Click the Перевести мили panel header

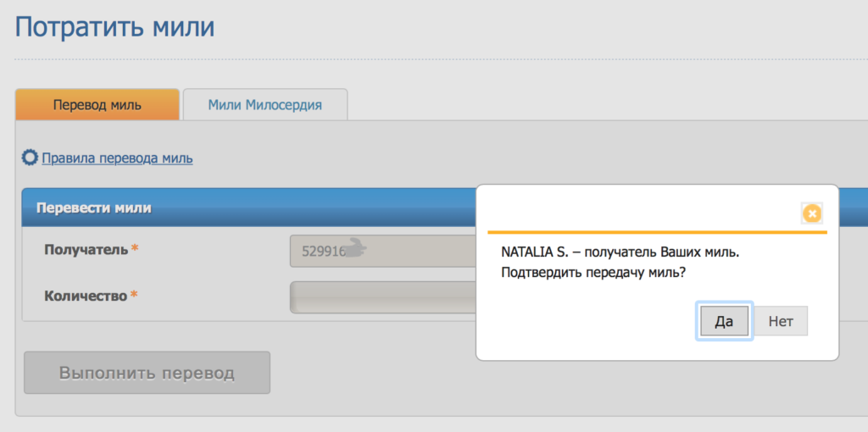click(x=249, y=208)
